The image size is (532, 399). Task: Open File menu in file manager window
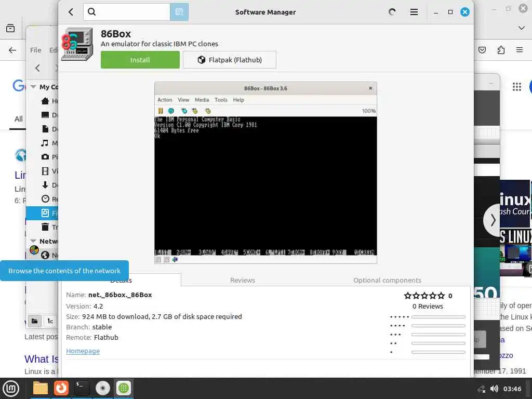[36, 50]
